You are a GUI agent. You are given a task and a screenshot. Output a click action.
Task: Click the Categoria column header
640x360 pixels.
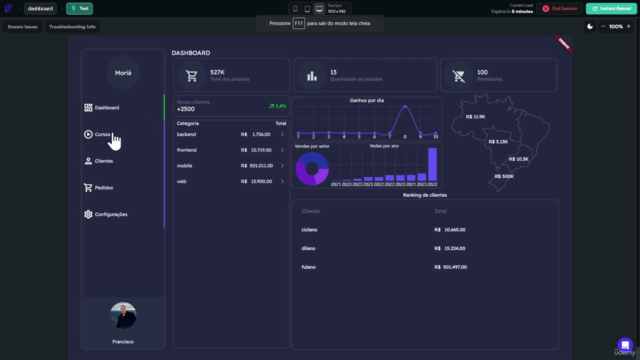click(188, 123)
